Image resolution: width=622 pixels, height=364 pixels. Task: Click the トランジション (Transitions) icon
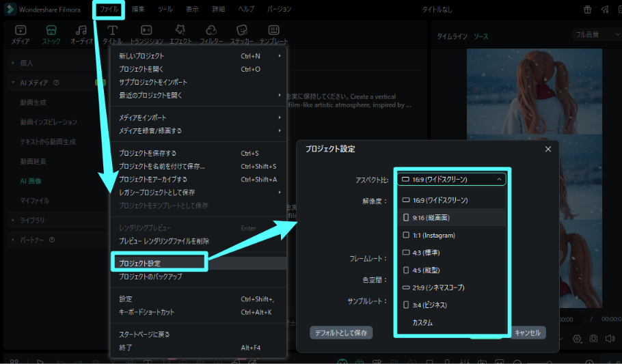146,31
